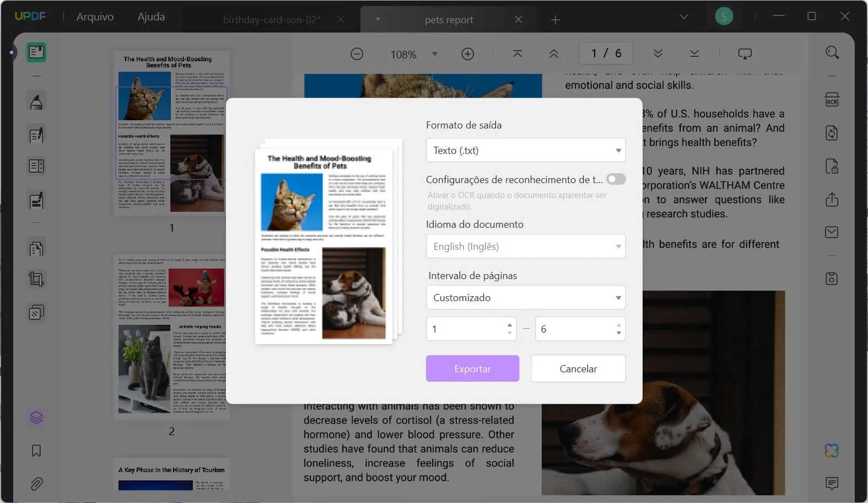Open the Bookmarks panel icon

tap(36, 451)
